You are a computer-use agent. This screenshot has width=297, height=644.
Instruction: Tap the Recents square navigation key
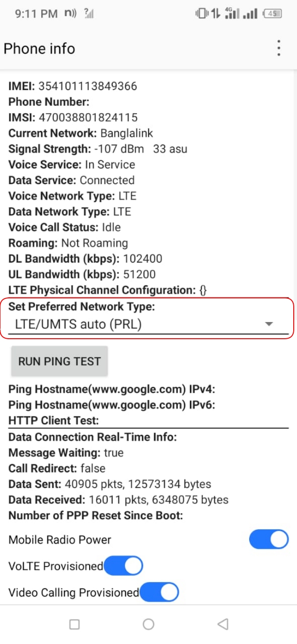click(x=74, y=625)
